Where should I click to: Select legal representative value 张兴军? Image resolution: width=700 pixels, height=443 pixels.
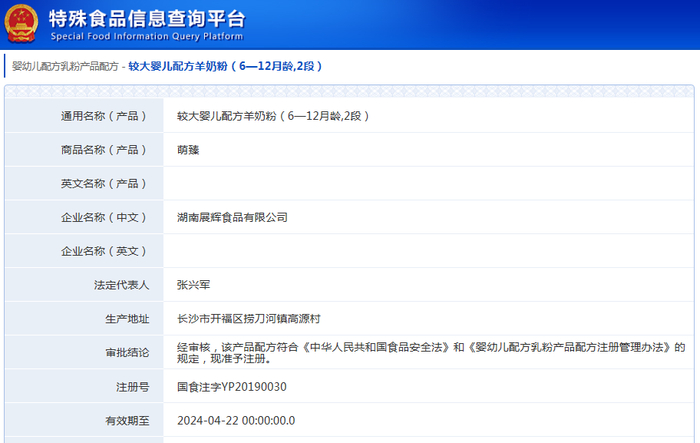(193, 285)
